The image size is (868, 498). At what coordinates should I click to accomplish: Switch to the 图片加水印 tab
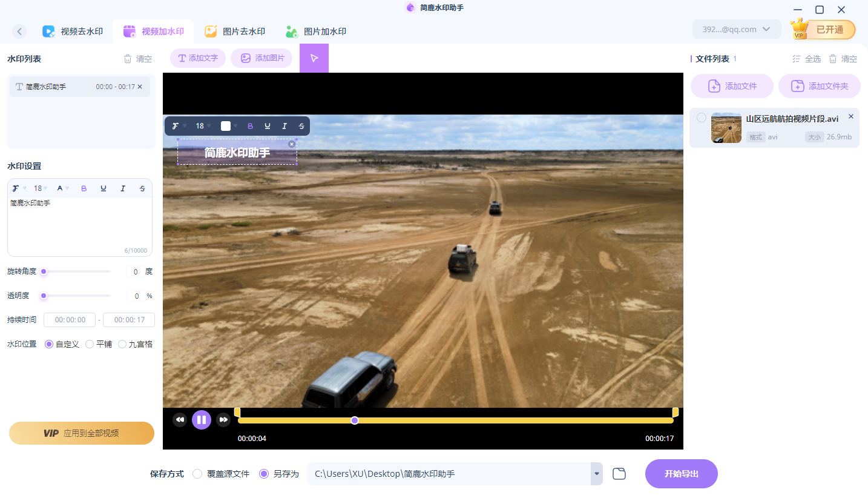316,32
